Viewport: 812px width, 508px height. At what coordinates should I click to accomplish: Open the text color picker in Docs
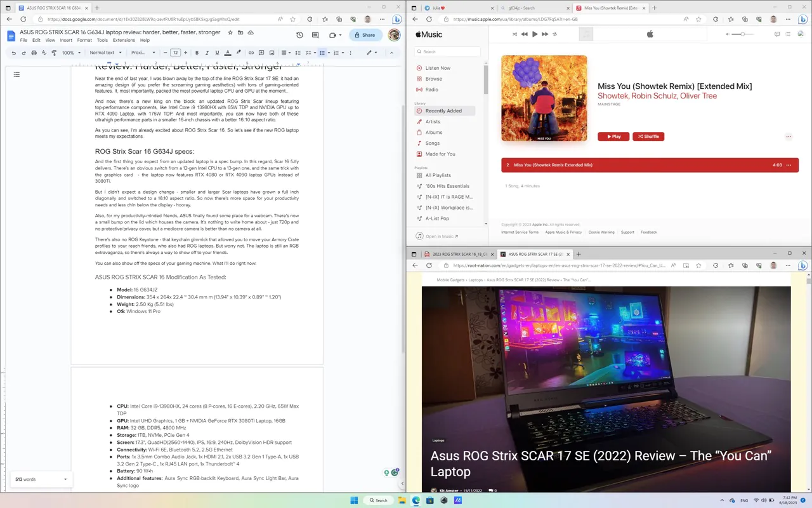point(228,53)
